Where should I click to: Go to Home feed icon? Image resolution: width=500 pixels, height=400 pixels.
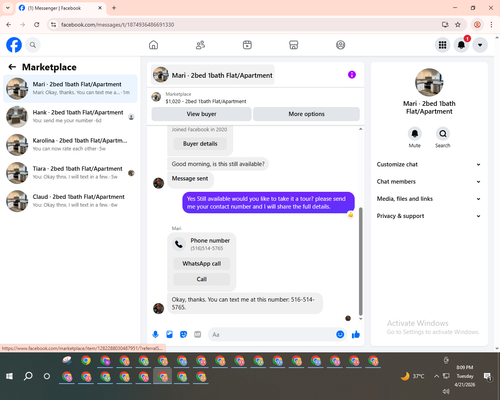coord(153,45)
